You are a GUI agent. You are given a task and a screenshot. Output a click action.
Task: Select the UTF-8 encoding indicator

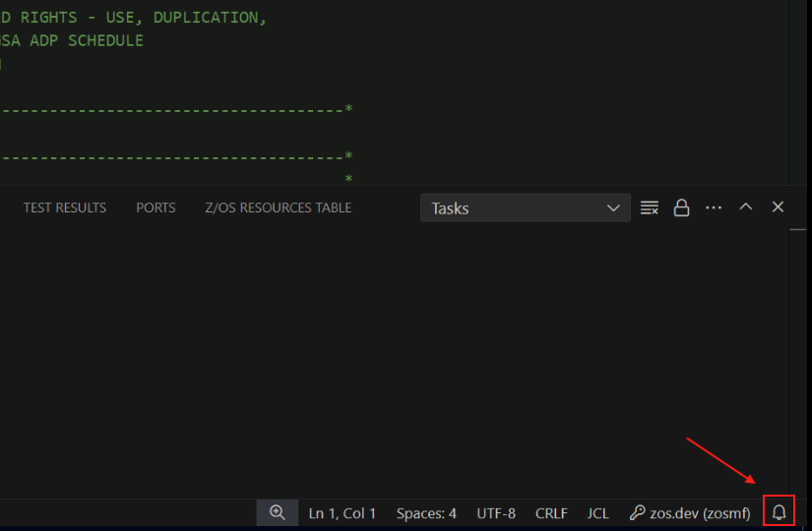496,513
